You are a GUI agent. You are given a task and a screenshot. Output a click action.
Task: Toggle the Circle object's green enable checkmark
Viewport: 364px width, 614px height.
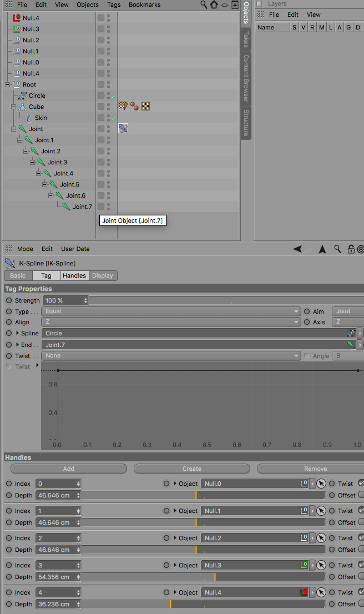pos(113,96)
